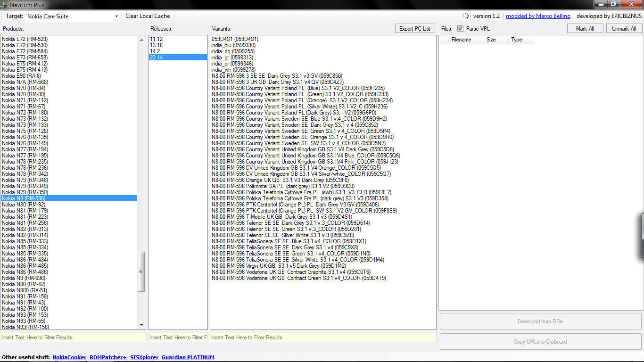644x362 pixels.
Task: Select release 13.16
Action: 178,45
